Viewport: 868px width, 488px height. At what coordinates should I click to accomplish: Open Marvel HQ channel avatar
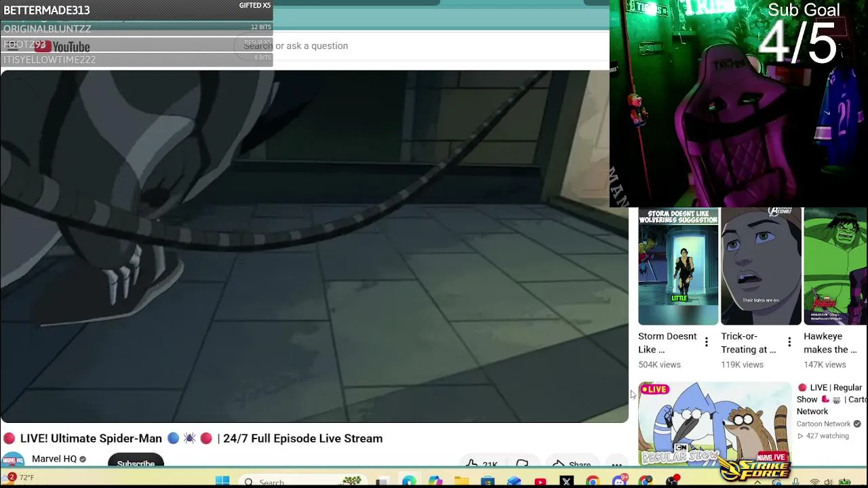click(13, 460)
